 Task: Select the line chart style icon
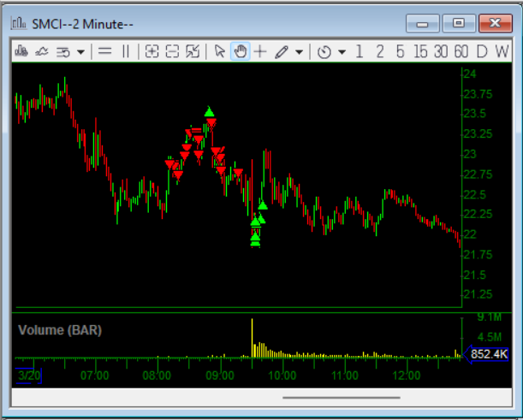(x=42, y=51)
